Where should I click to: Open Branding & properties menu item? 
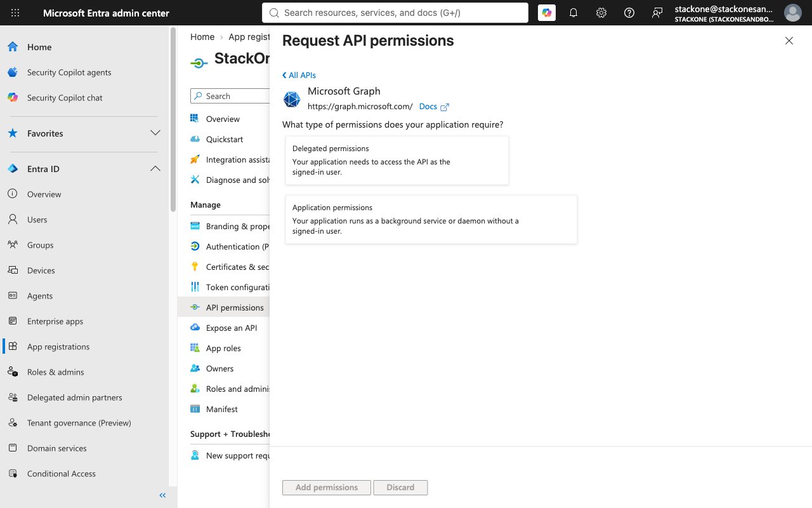coord(229,226)
